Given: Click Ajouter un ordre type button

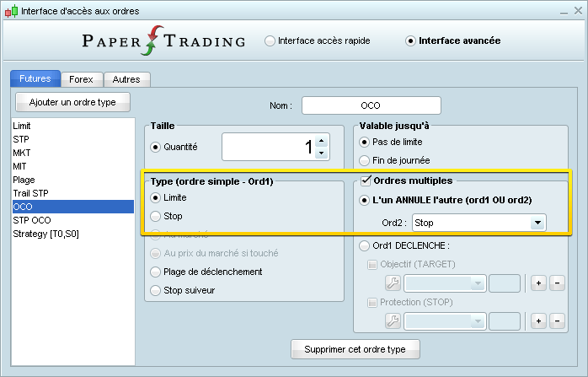Looking at the screenshot, I should [x=72, y=102].
